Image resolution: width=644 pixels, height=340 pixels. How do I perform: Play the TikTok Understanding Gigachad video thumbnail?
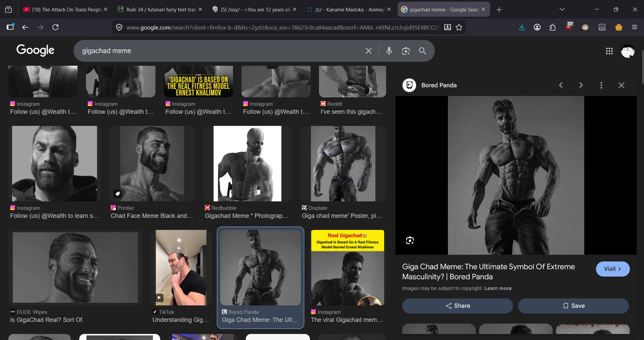181,268
